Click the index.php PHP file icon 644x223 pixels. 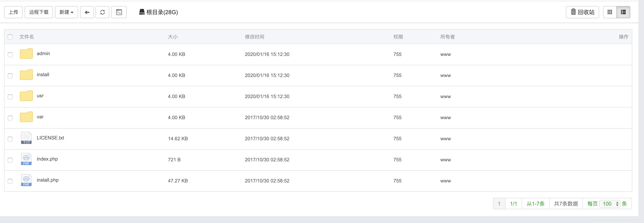[26, 159]
